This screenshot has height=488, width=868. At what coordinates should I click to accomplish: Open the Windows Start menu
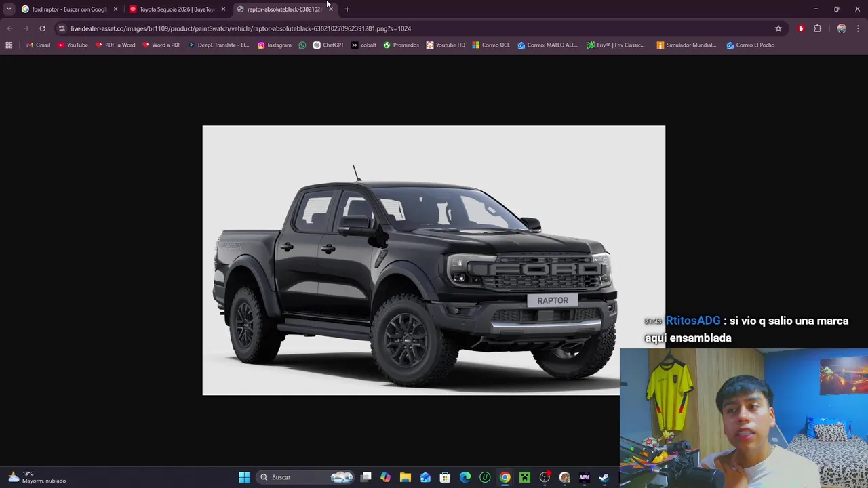[244, 477]
